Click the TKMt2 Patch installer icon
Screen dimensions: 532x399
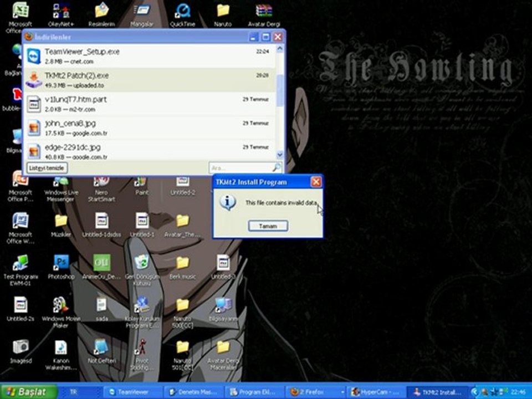click(34, 80)
